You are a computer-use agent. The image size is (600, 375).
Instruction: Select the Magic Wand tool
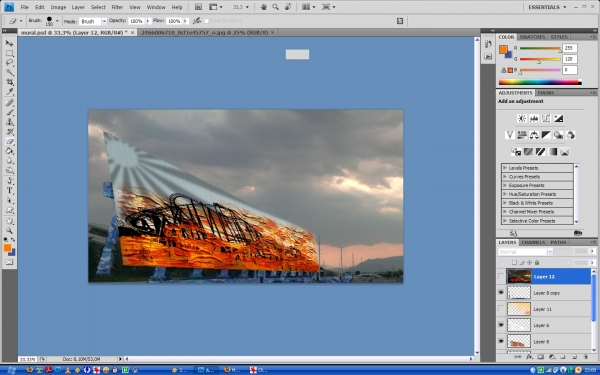tap(9, 72)
